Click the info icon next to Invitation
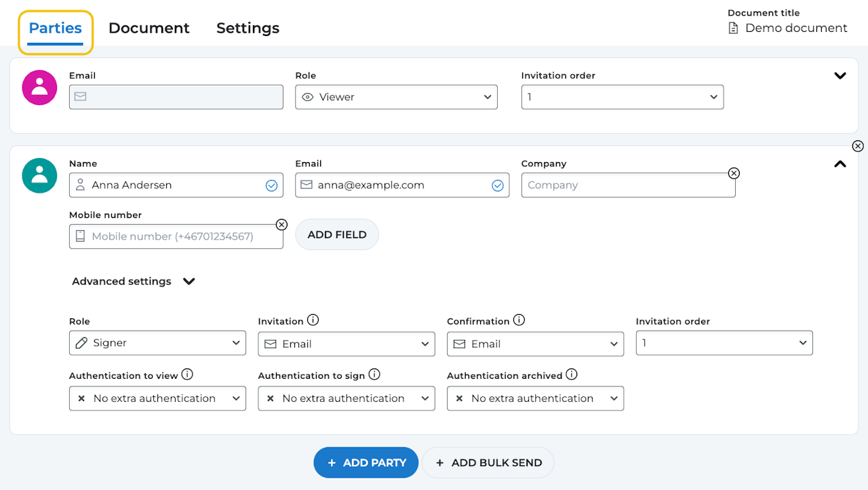868x490 pixels. coord(313,320)
